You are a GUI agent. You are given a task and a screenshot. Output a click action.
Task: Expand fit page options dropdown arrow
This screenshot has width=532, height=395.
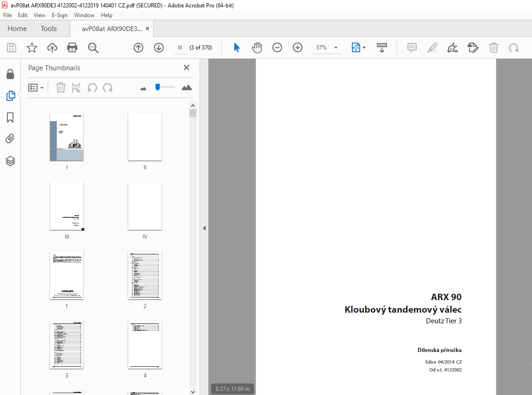tap(364, 48)
